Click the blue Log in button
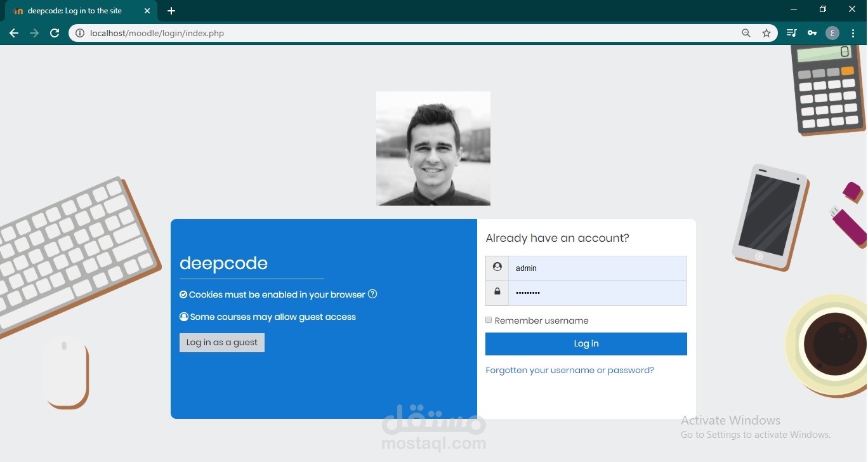 click(x=586, y=344)
